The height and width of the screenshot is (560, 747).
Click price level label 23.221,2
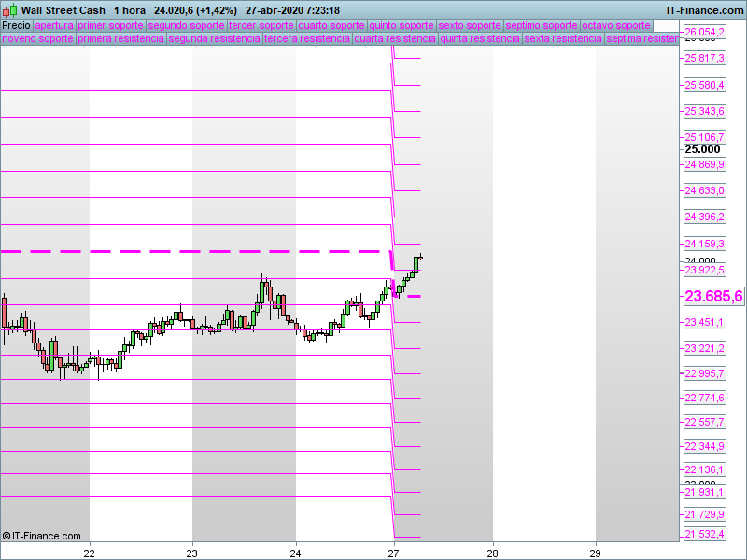tap(705, 348)
